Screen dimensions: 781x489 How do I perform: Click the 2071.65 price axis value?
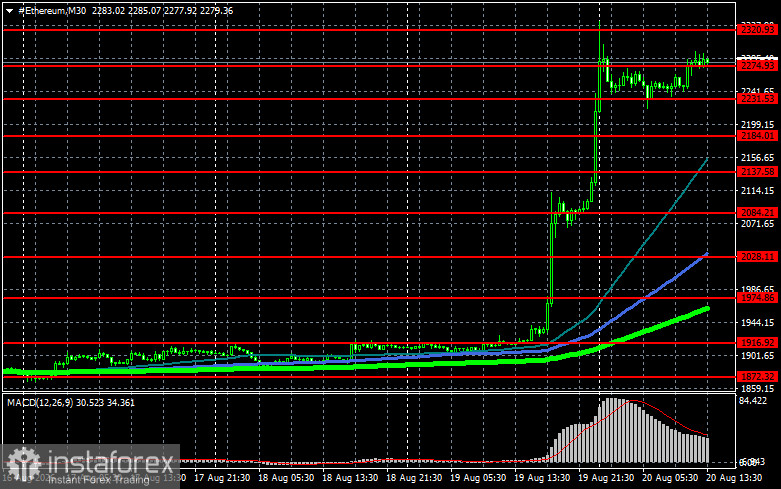(x=758, y=224)
